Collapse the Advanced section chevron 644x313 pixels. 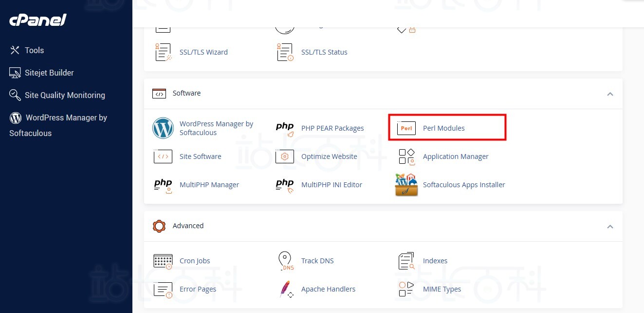pyautogui.click(x=610, y=226)
